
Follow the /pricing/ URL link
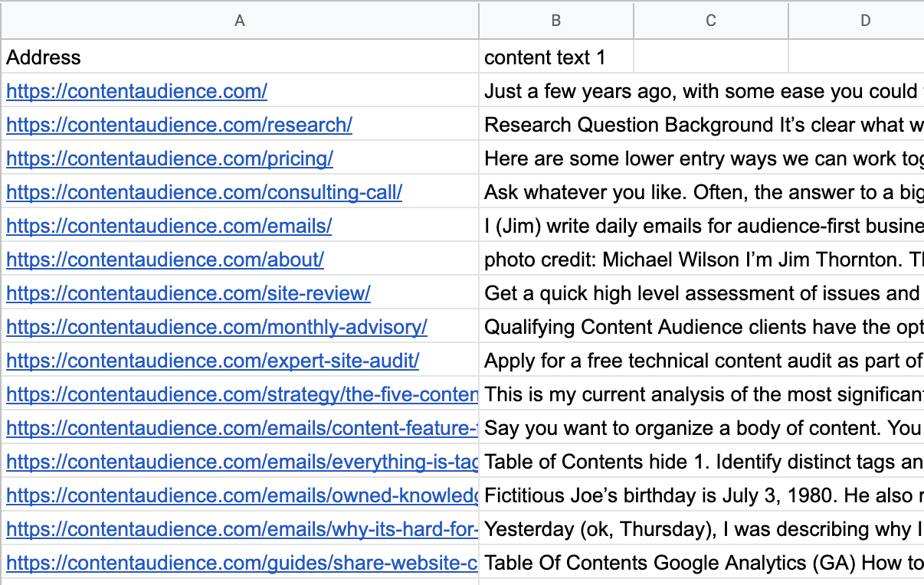(169, 159)
